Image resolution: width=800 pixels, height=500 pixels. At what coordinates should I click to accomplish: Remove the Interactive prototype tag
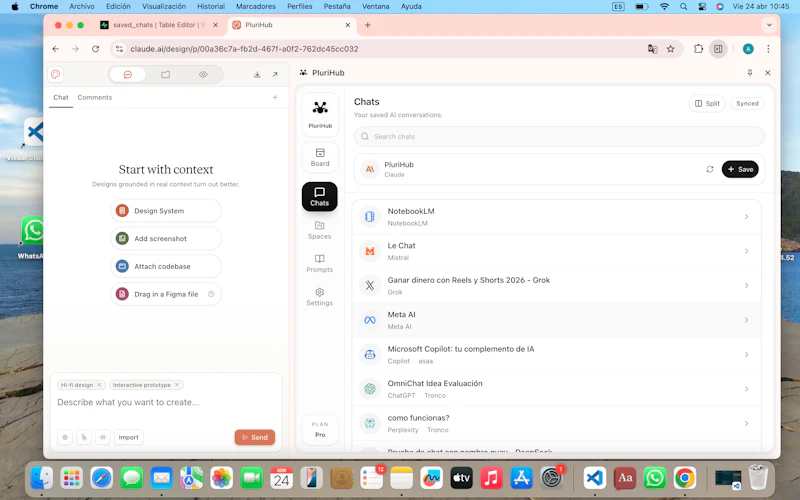(177, 385)
